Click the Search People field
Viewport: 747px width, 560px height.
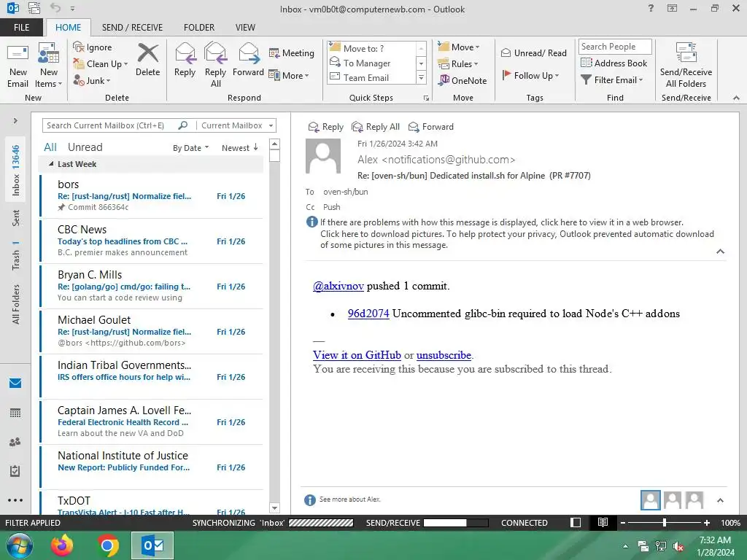coord(614,47)
